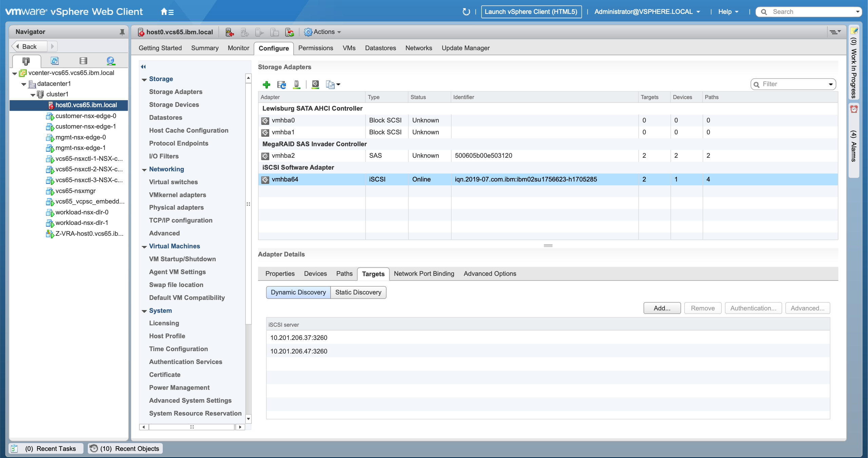Image resolution: width=868 pixels, height=458 pixels.
Task: Open the VMs and Templates navigator tab
Action: (x=55, y=61)
